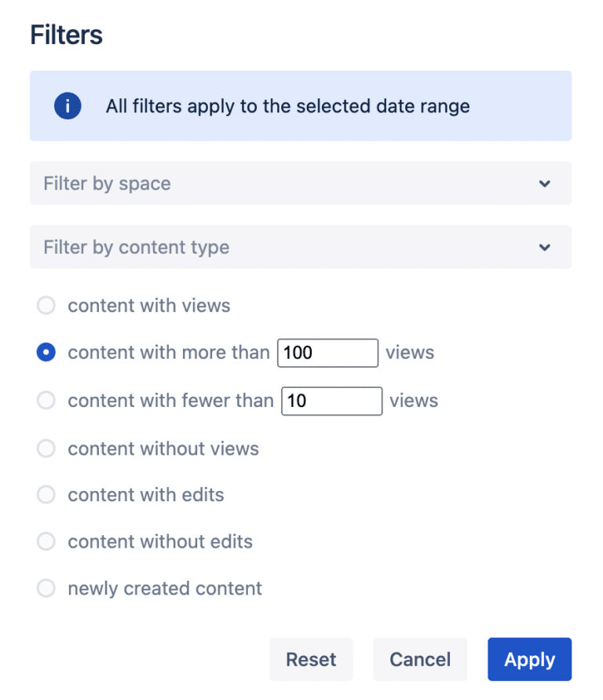
Task: Click the chevron on Filter by space
Action: tap(545, 183)
